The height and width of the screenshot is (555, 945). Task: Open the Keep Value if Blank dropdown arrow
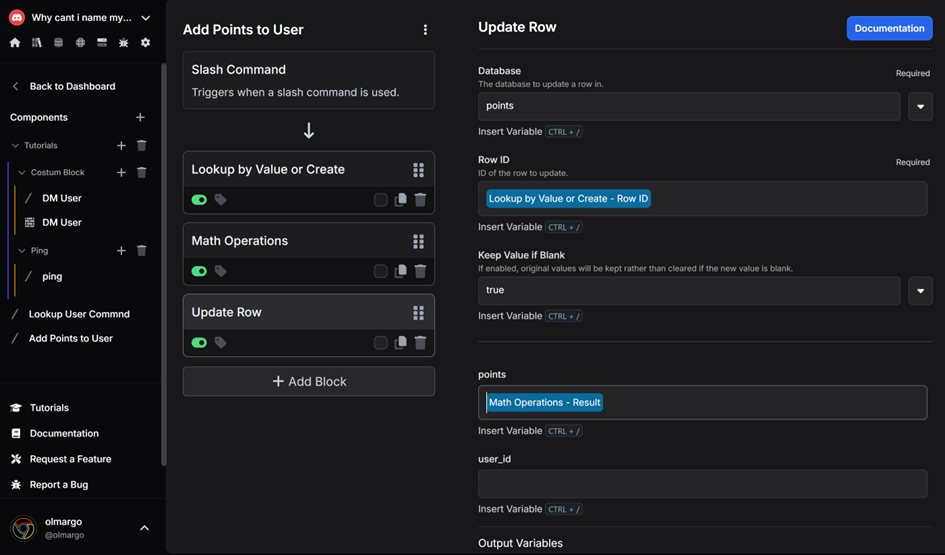(x=920, y=291)
